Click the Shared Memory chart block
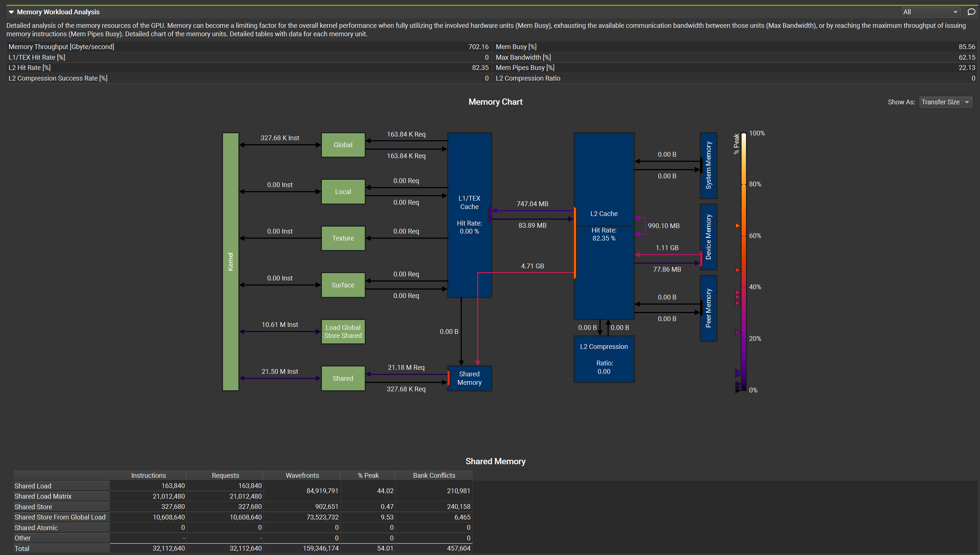The height and width of the screenshot is (555, 980). [x=469, y=378]
